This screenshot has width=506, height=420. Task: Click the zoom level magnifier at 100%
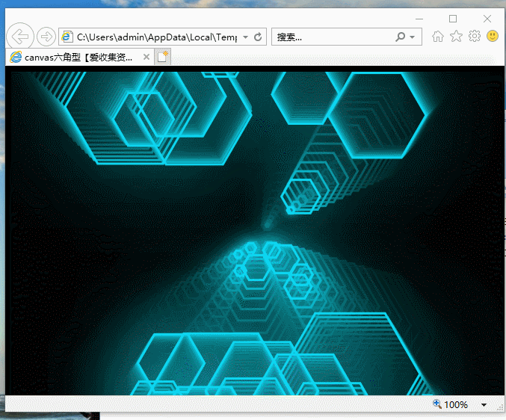click(437, 404)
